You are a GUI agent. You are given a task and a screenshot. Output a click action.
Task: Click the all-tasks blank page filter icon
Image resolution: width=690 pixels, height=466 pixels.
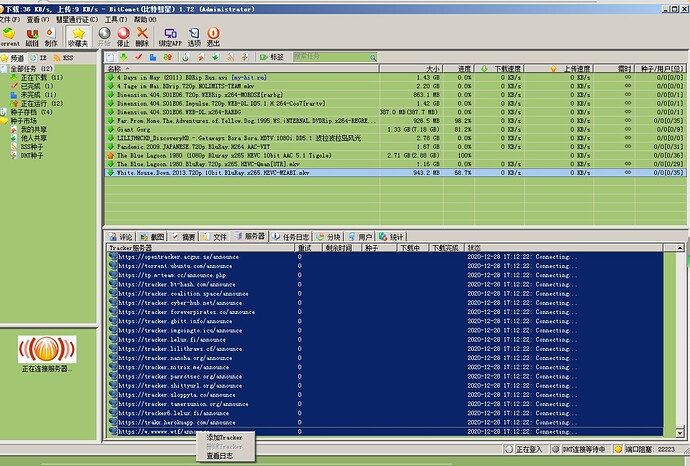[x=110, y=57]
